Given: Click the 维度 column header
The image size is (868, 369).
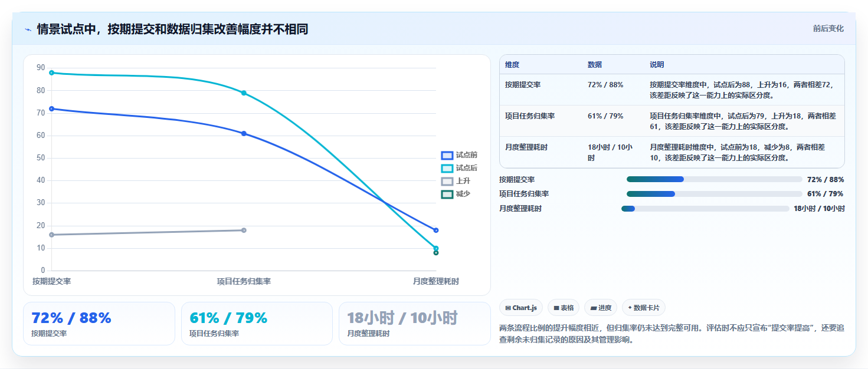Looking at the screenshot, I should click(512, 65).
